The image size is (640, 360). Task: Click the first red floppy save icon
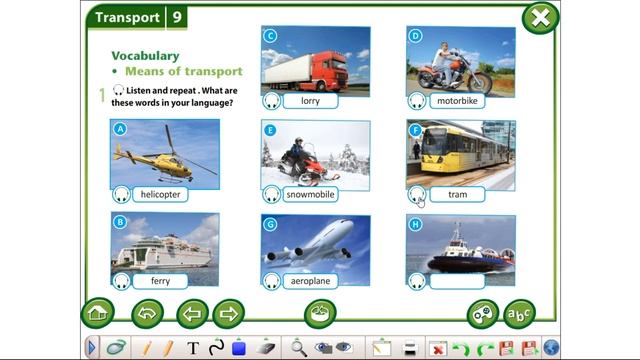(x=507, y=349)
